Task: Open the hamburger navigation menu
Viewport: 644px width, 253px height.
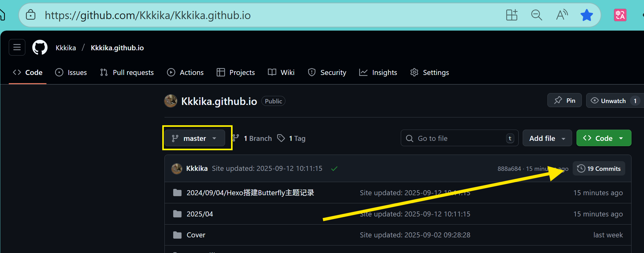Action: (x=17, y=47)
